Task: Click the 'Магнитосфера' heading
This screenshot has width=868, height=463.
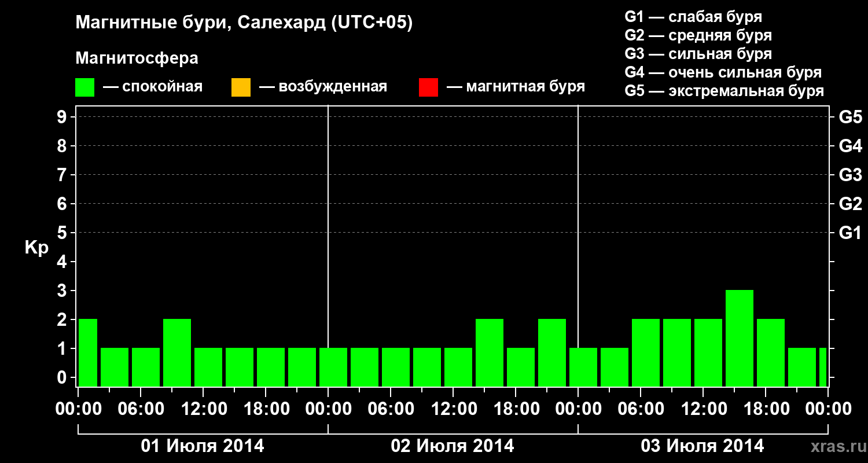Action: [137, 58]
